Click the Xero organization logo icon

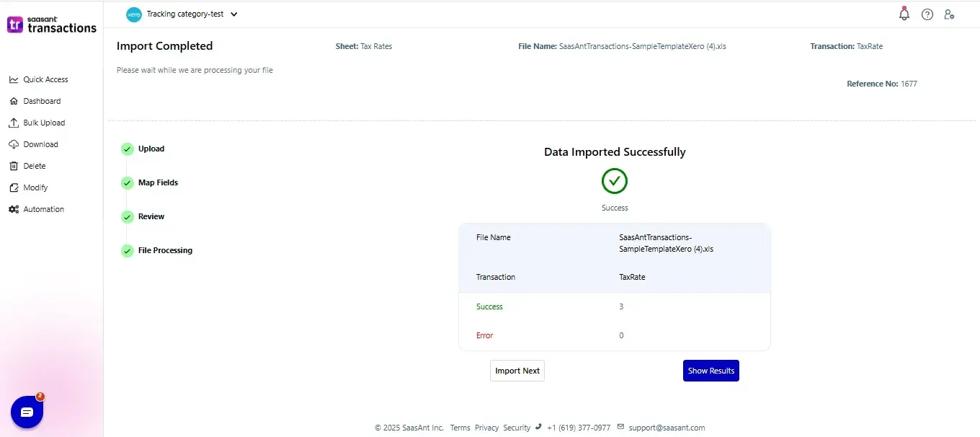coord(134,14)
